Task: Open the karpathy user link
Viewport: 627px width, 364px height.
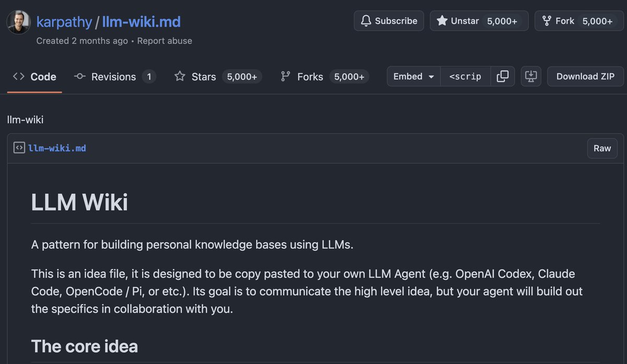Action: [63, 21]
